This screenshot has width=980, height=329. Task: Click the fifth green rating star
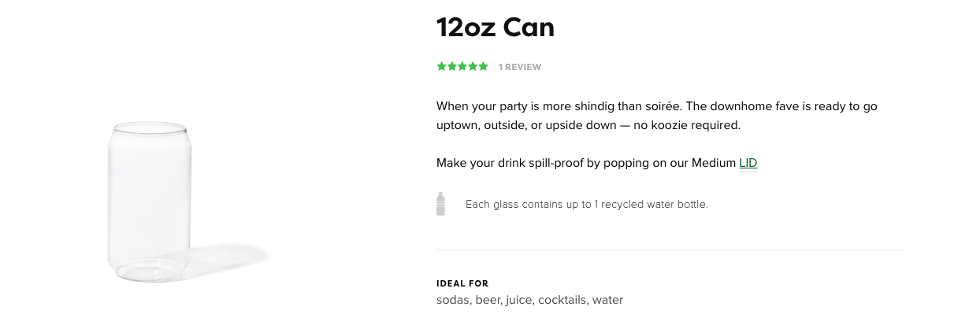483,66
